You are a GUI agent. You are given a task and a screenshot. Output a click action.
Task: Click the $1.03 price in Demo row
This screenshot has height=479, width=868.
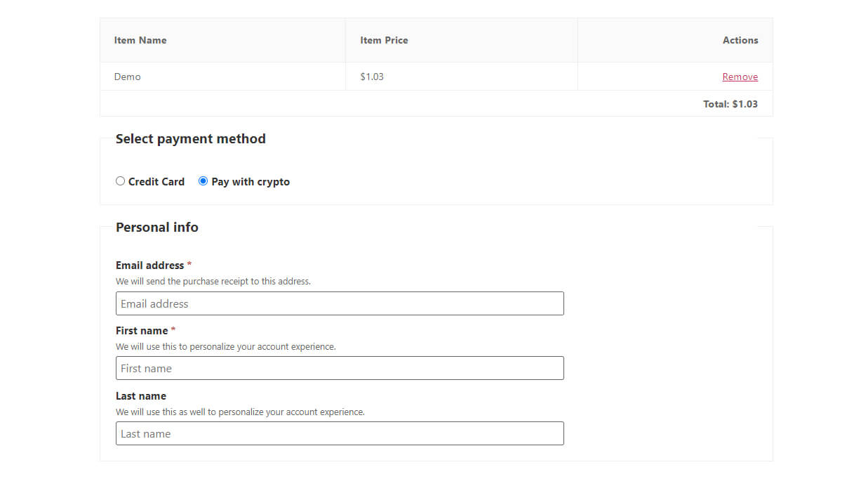click(x=372, y=77)
